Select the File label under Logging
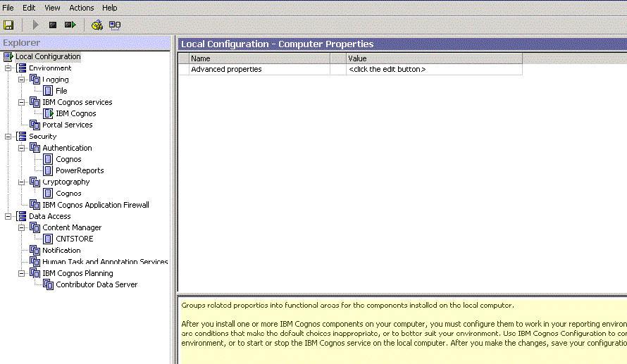 tap(61, 91)
